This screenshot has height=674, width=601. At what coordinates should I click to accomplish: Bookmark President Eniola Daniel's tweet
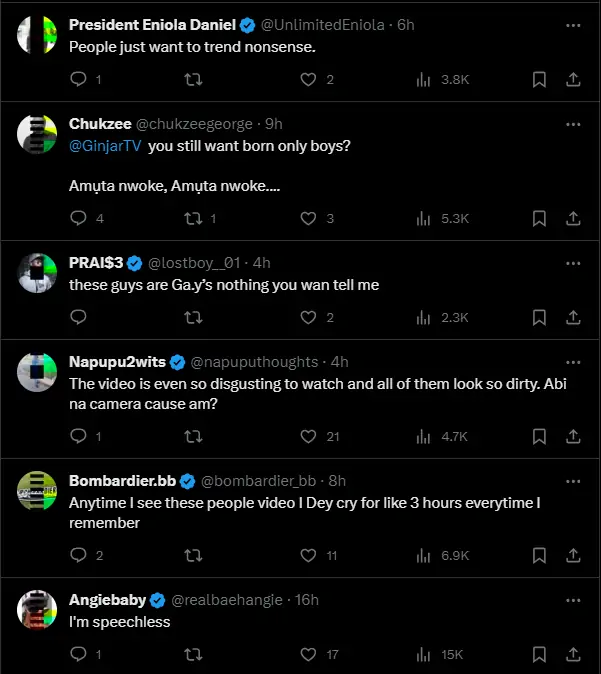click(x=539, y=80)
